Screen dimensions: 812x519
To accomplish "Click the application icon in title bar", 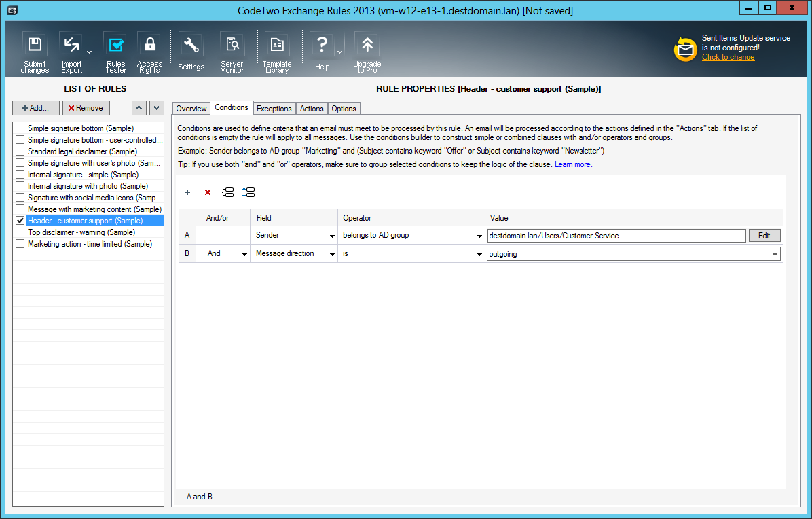I will pyautogui.click(x=12, y=10).
